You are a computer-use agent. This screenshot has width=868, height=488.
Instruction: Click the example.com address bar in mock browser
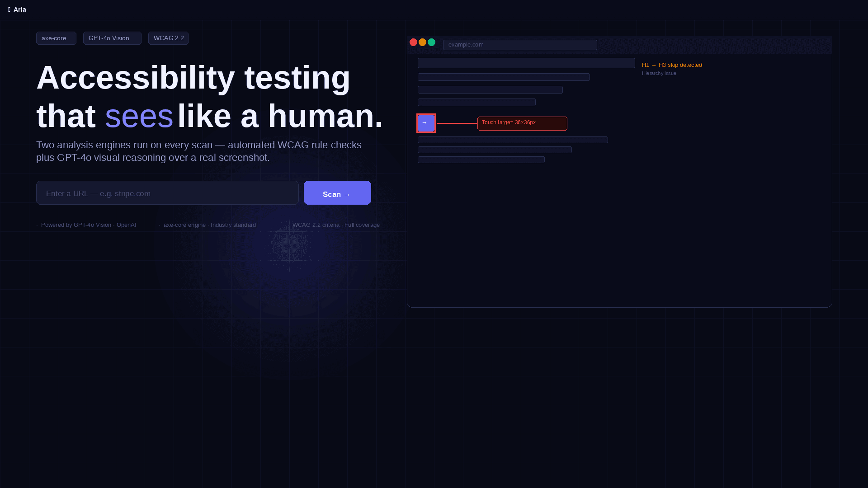coord(520,45)
